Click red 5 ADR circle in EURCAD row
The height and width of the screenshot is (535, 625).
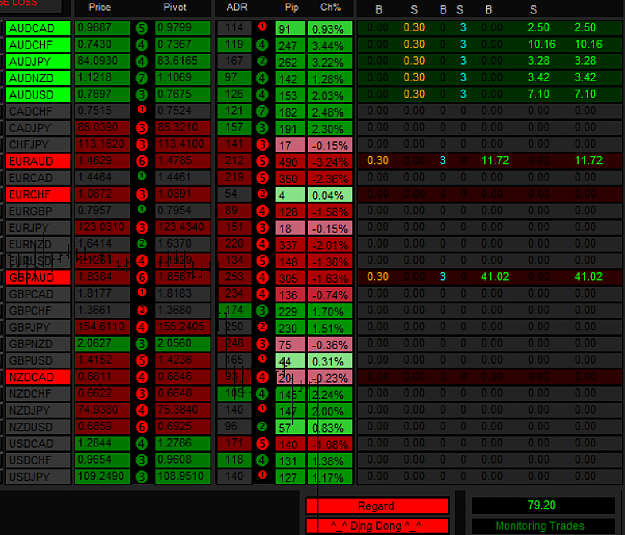coord(262,178)
